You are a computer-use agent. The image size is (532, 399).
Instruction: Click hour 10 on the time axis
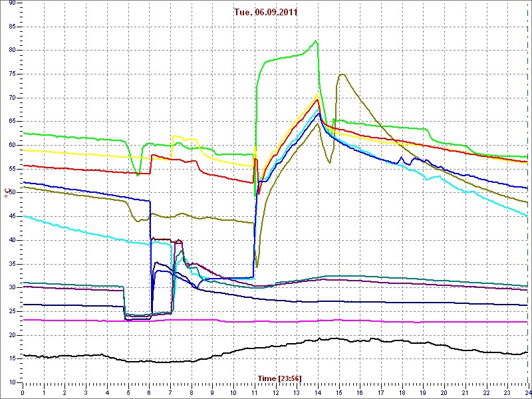(x=233, y=393)
